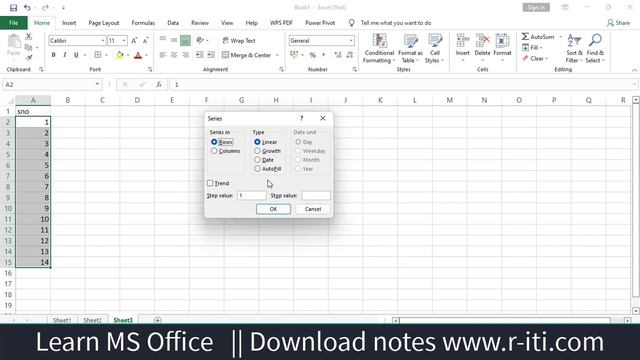The width and height of the screenshot is (640, 360).
Task: Click the Series dialog help question mark
Action: (302, 118)
